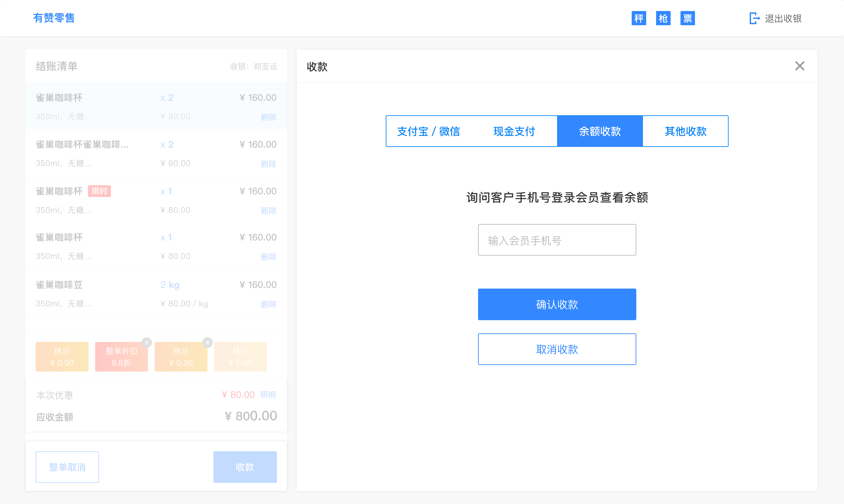This screenshot has width=844, height=504.
Task: Open the 有赞零售 logo
Action: tap(54, 18)
